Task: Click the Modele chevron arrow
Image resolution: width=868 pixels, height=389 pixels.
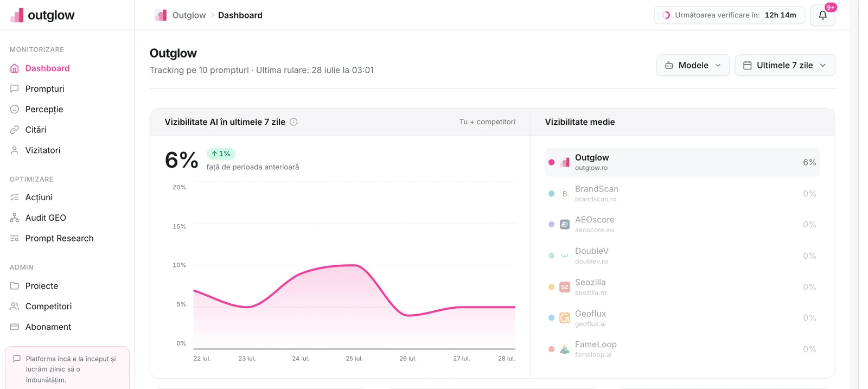Action: pos(718,65)
